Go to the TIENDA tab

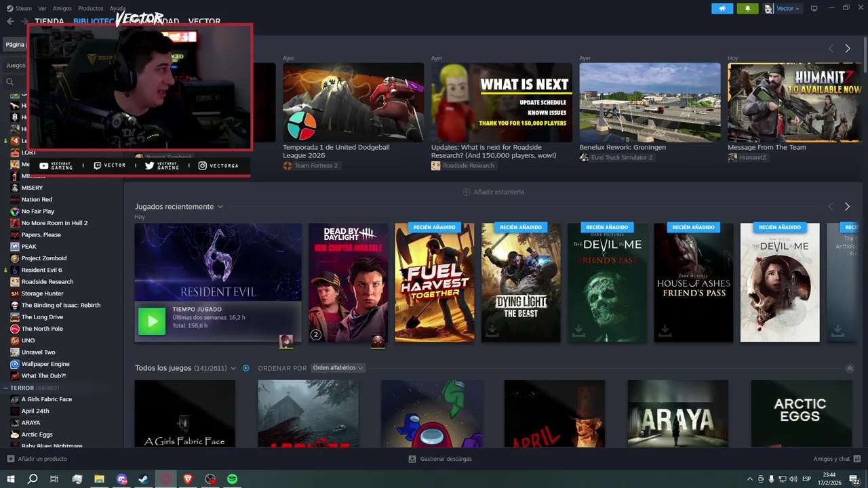coord(49,22)
